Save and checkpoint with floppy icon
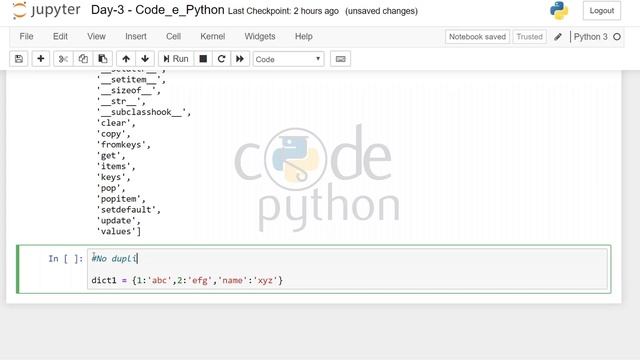The image size is (640, 360). [x=19, y=59]
